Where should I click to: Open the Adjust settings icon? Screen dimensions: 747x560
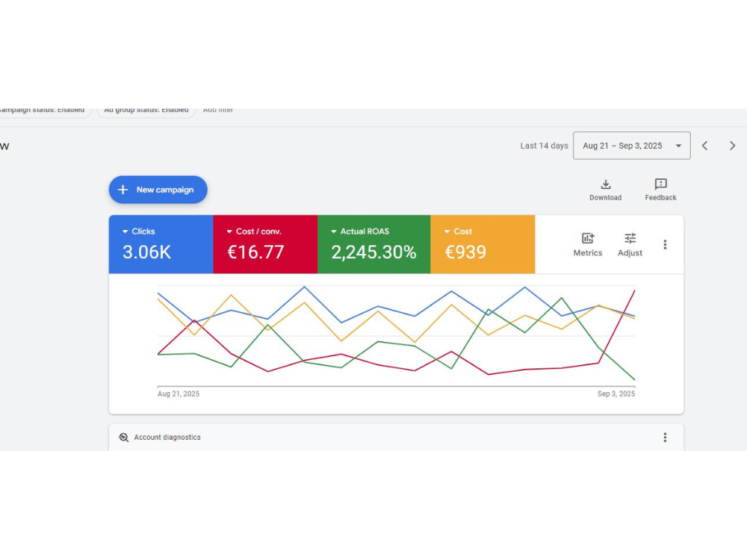coord(630,240)
